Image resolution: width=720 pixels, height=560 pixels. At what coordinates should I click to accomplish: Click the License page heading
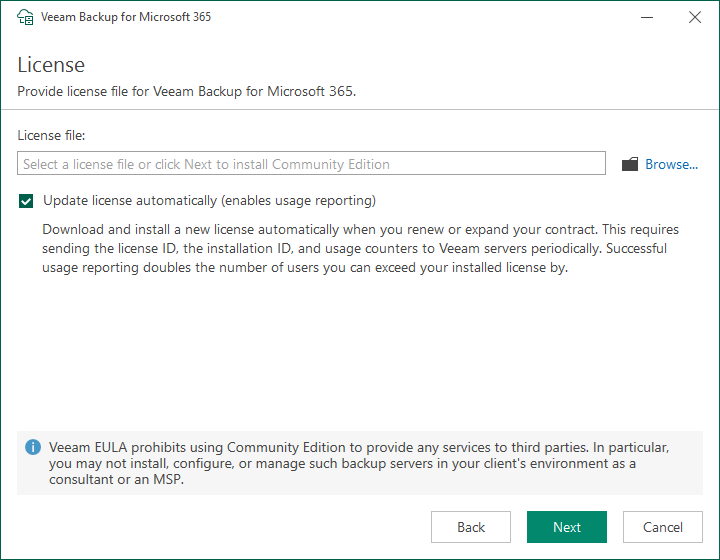(51, 65)
